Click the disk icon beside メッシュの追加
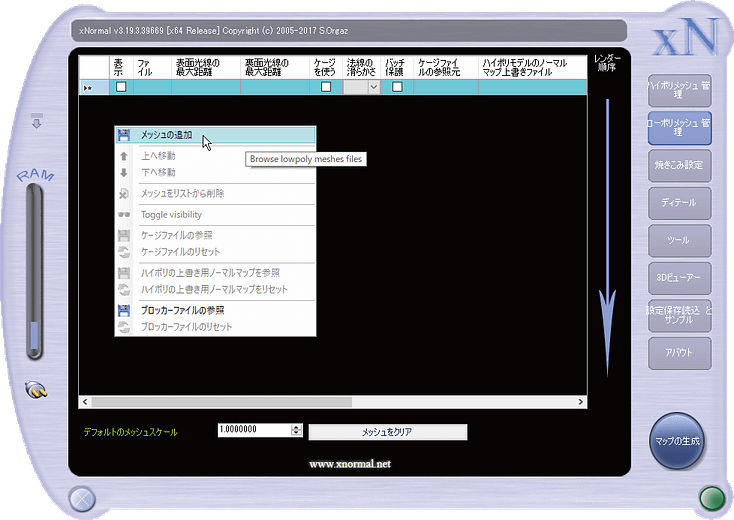This screenshot has height=520, width=734. 124,135
